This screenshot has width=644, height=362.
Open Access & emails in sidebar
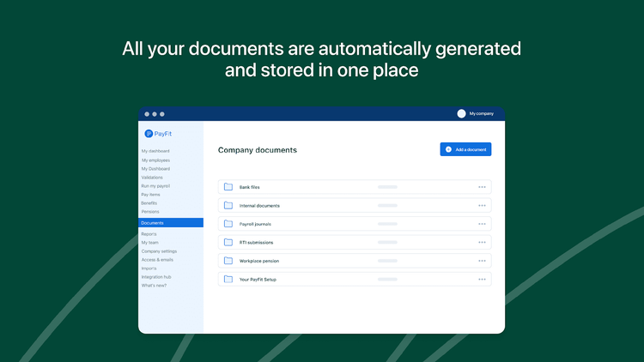coord(157,260)
